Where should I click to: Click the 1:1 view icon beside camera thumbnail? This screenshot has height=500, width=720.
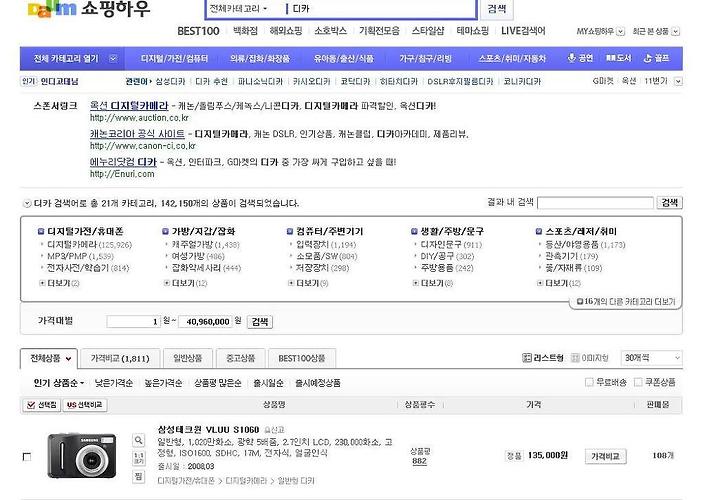[138, 458]
